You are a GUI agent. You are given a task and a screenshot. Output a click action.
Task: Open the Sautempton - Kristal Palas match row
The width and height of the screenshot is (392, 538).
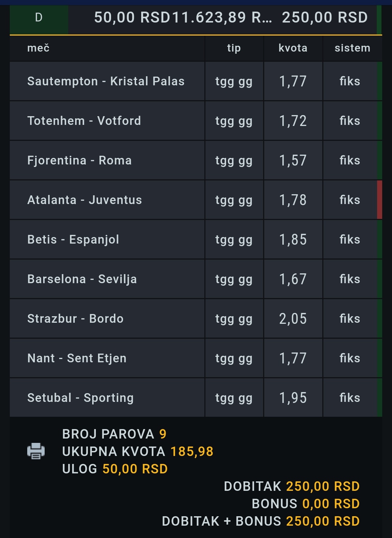196,81
